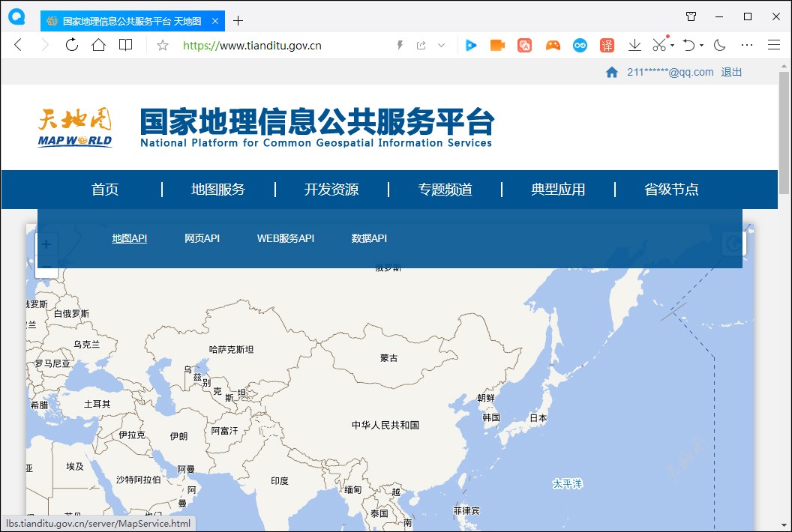Viewport: 792px width, 532px height.
Task: Start the screen recorder icon
Action: 496,45
